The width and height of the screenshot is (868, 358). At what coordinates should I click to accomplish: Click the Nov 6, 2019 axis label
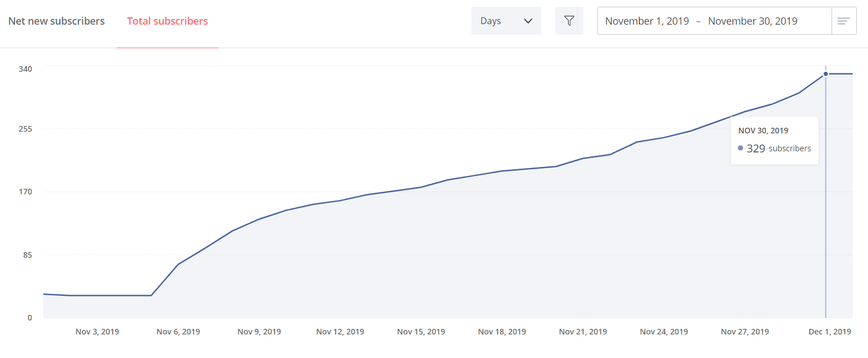coord(178,332)
